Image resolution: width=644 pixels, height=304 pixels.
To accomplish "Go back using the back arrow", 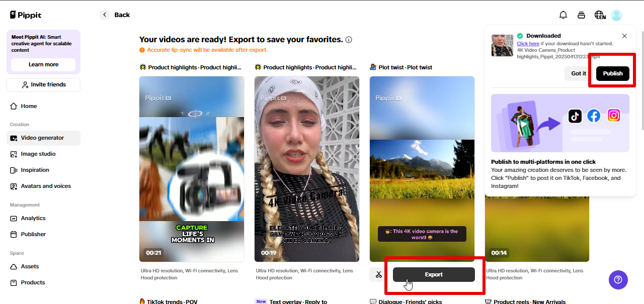I will point(104,15).
